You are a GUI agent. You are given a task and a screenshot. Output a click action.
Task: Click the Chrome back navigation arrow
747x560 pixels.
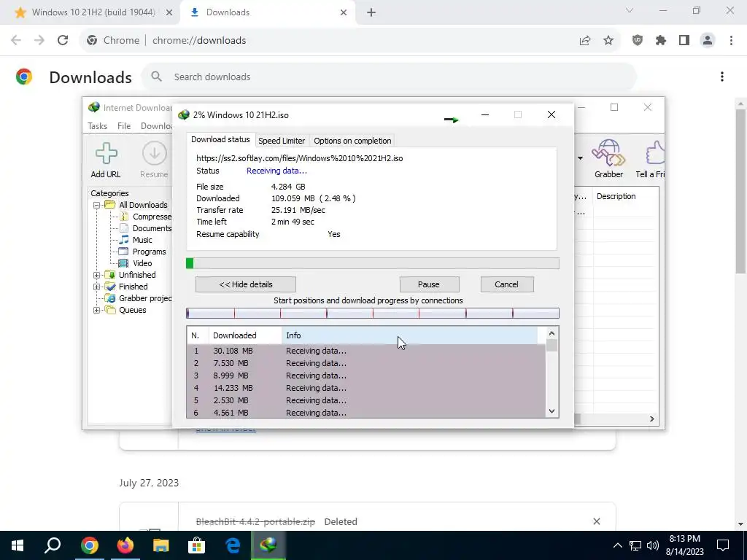(16, 41)
